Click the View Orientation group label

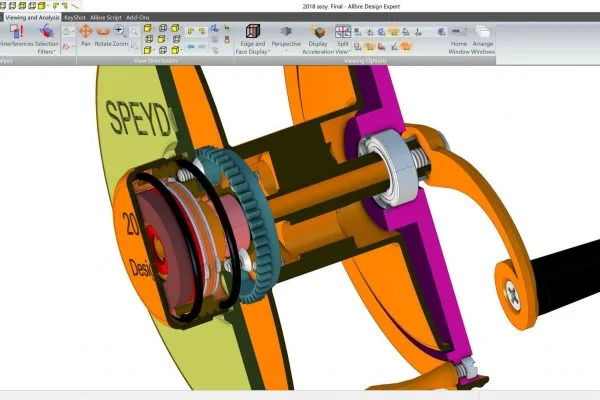click(x=156, y=60)
